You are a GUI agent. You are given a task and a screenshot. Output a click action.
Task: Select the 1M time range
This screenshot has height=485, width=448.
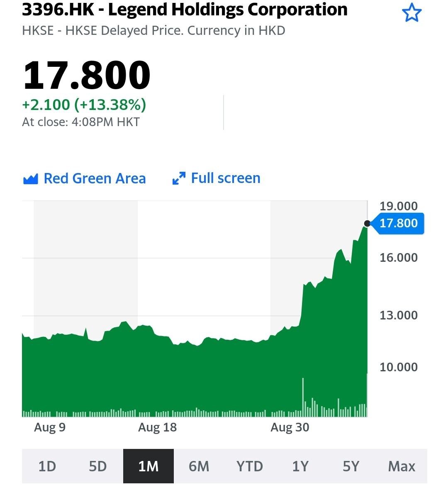click(149, 466)
